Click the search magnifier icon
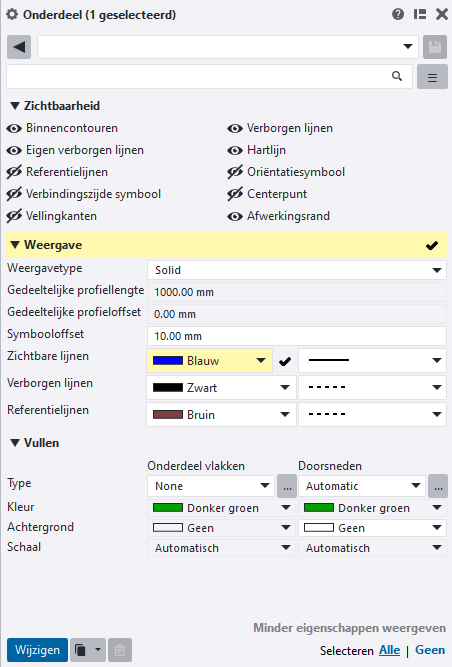 point(397,76)
